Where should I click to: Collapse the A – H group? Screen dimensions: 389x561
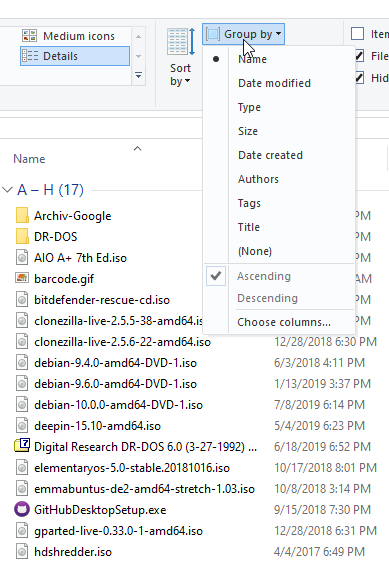pos(7,190)
